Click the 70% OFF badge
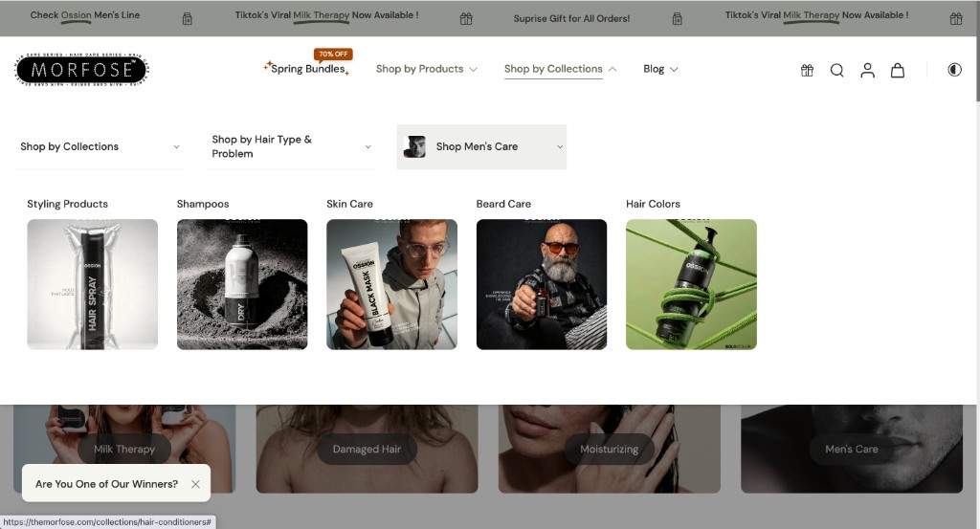Screen dimensions: 980x529 point(333,55)
